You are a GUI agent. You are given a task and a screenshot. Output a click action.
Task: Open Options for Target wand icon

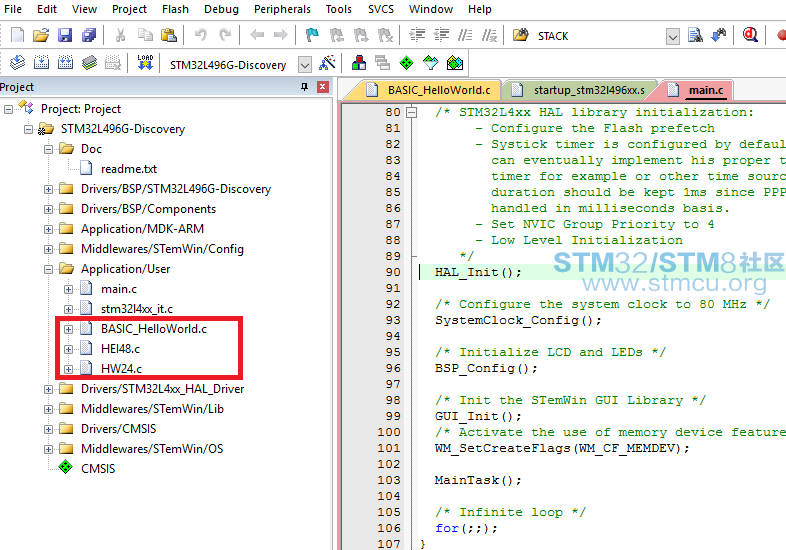point(327,63)
